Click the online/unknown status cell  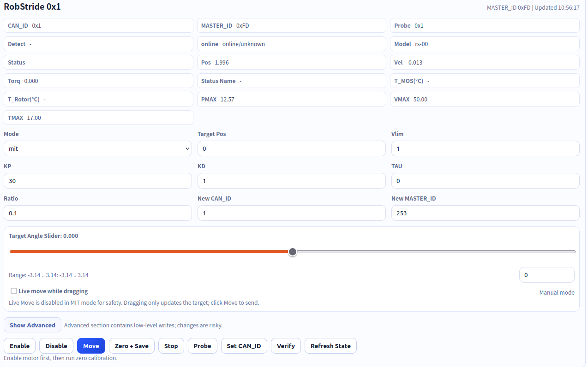[292, 44]
